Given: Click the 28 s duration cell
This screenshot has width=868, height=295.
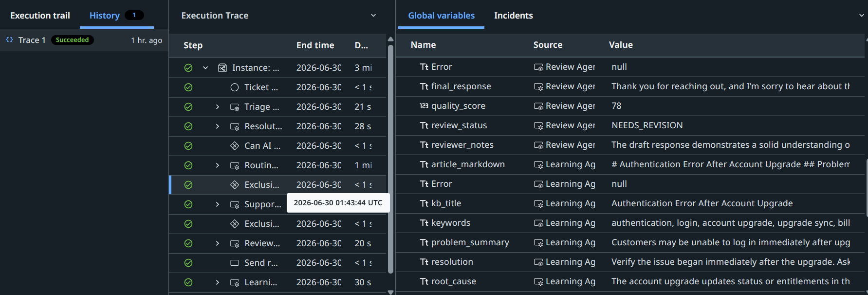Looking at the screenshot, I should click(363, 126).
